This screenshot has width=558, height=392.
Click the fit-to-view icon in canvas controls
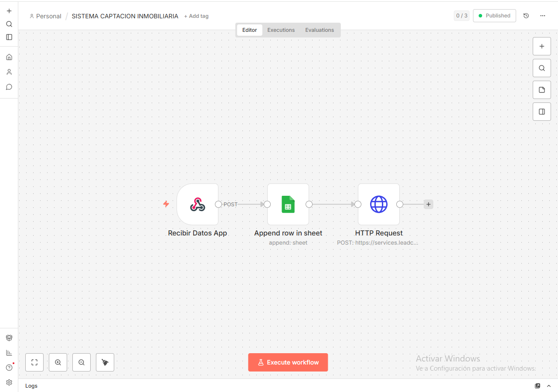tap(34, 362)
